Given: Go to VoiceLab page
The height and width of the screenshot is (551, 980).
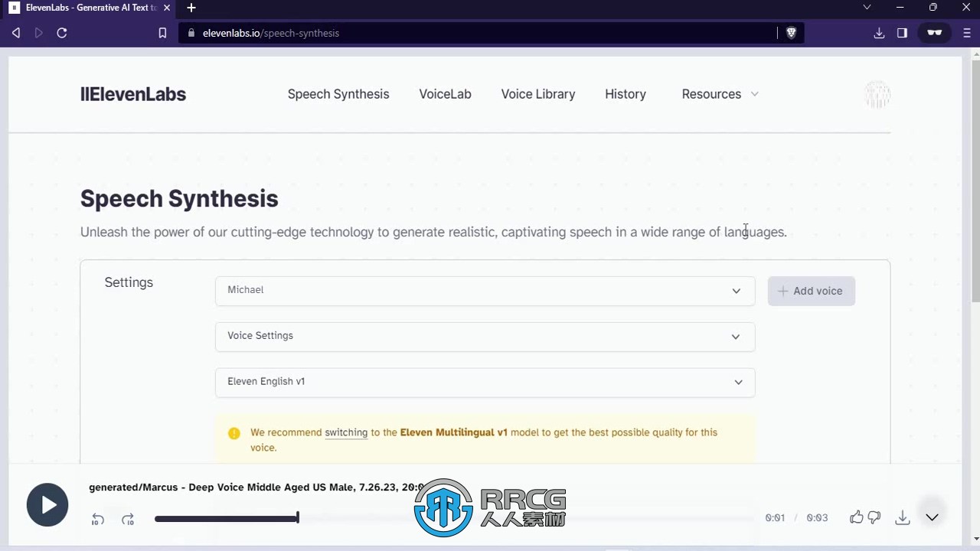Looking at the screenshot, I should point(445,94).
